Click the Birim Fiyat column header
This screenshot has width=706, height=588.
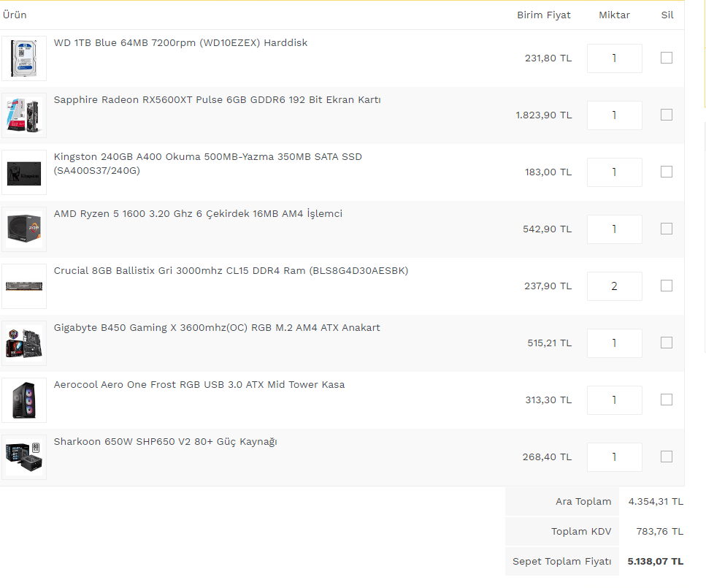[x=543, y=15]
